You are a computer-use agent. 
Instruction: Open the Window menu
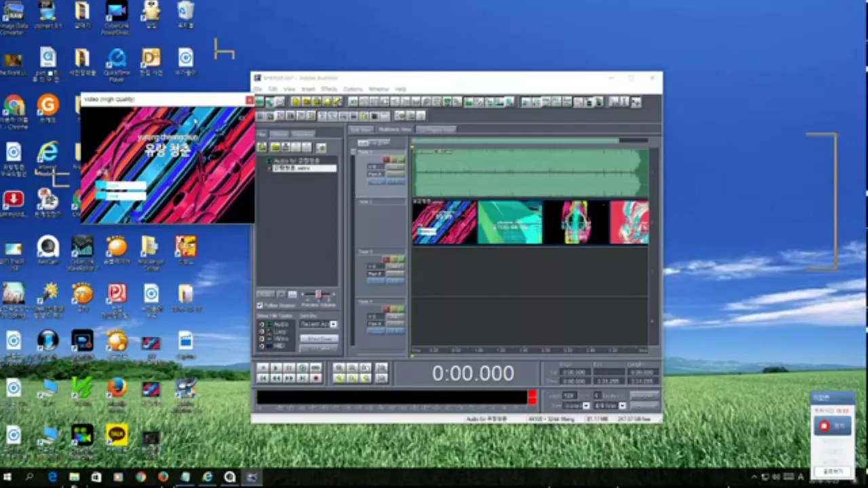(x=378, y=89)
